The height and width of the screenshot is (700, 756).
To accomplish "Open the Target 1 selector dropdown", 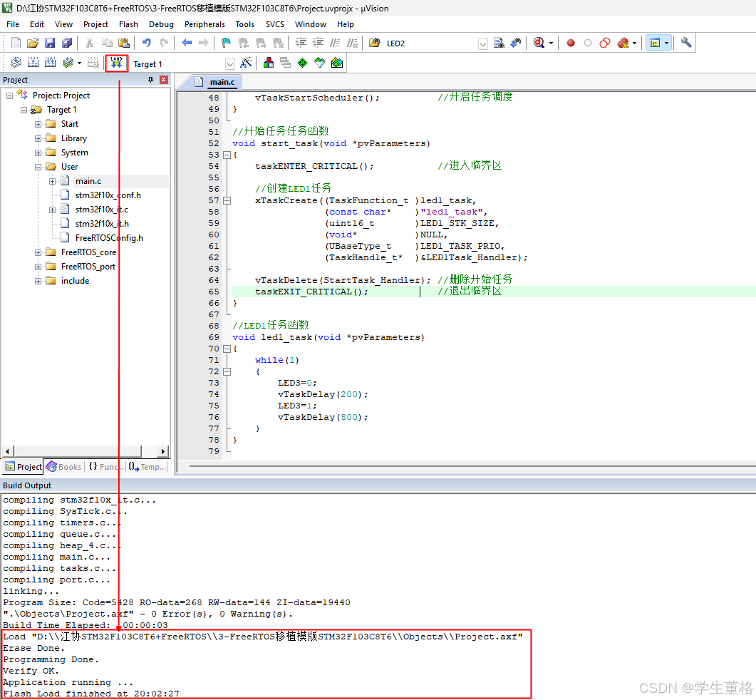I will [x=230, y=63].
